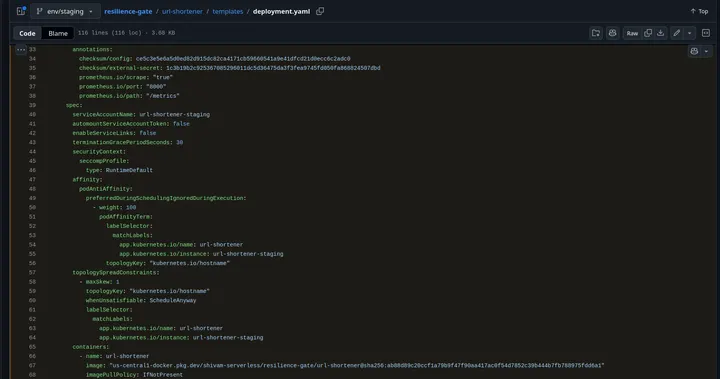
Task: Click the ScheduleAnyway value text
Action: [173, 300]
